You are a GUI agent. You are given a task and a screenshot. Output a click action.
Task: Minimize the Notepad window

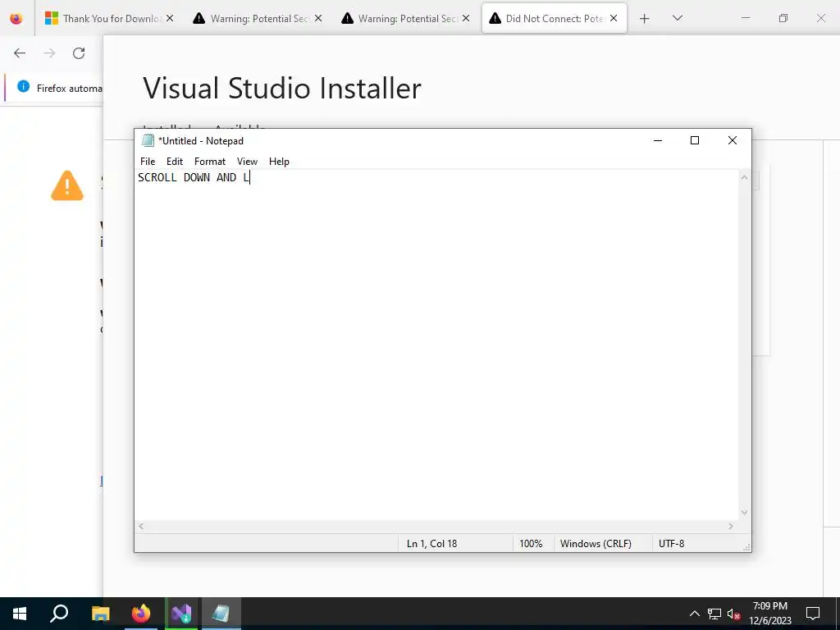pos(658,140)
